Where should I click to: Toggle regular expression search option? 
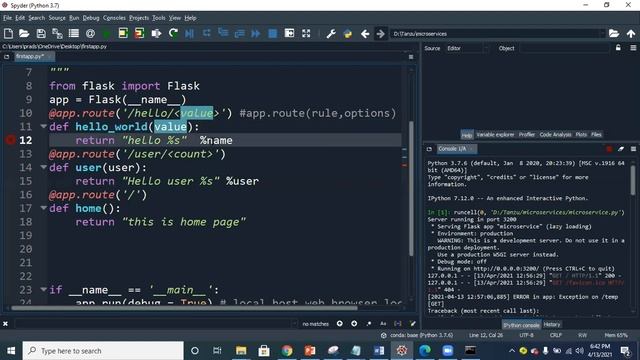click(x=369, y=324)
